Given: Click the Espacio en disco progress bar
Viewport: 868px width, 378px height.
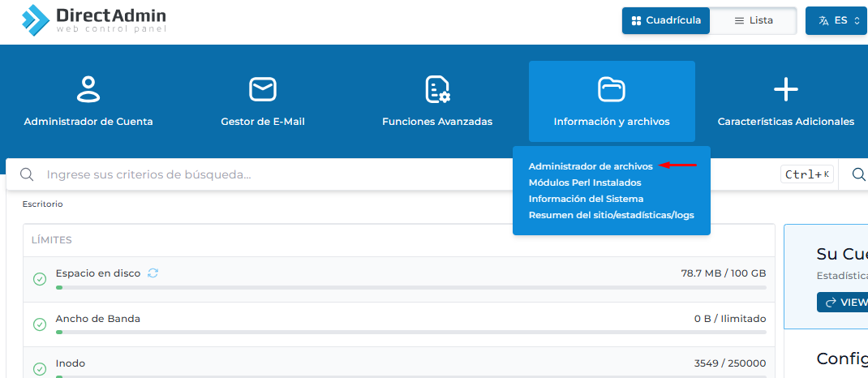Looking at the screenshot, I should (x=410, y=287).
